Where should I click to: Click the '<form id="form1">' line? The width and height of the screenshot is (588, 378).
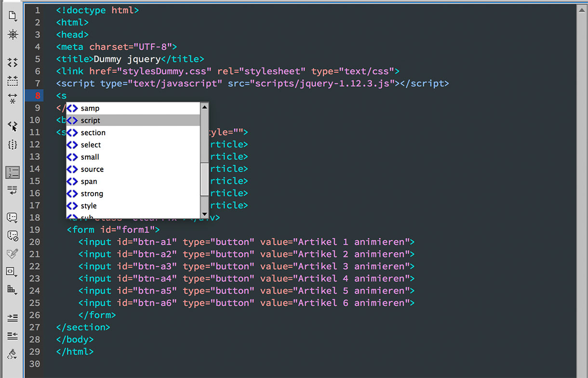coord(113,230)
